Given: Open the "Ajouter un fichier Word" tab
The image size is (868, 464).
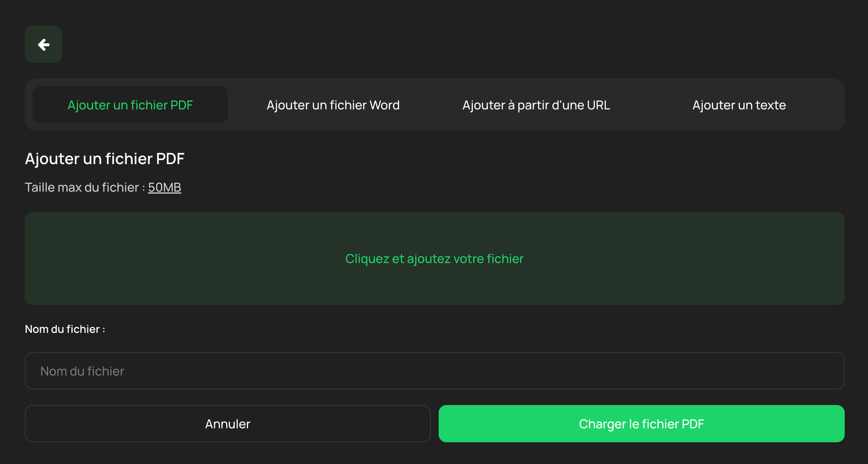Looking at the screenshot, I should (333, 105).
